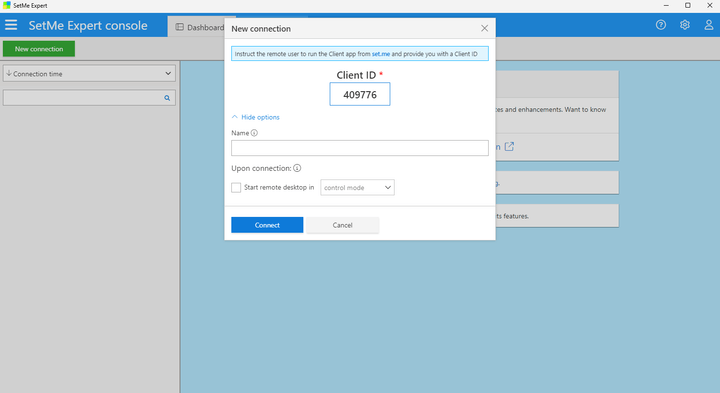
Task: Click the sidebar search input field
Action: tap(89, 98)
